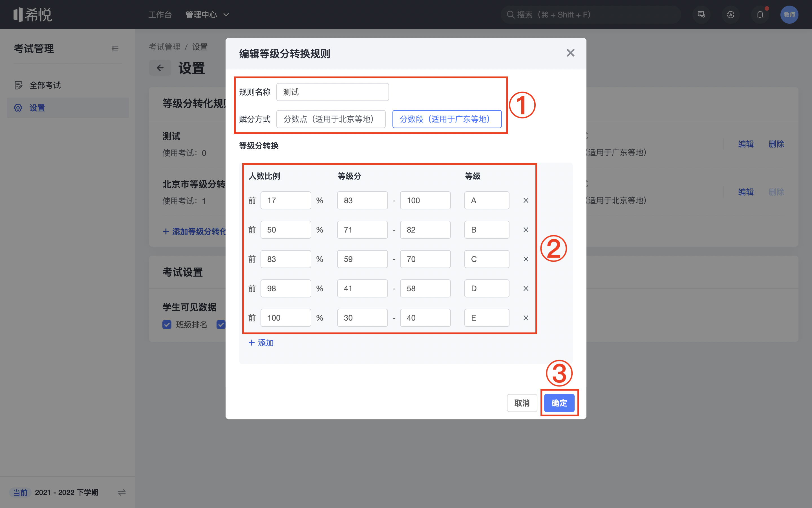The height and width of the screenshot is (508, 812).
Task: Open the 工作台 tab
Action: click(160, 15)
